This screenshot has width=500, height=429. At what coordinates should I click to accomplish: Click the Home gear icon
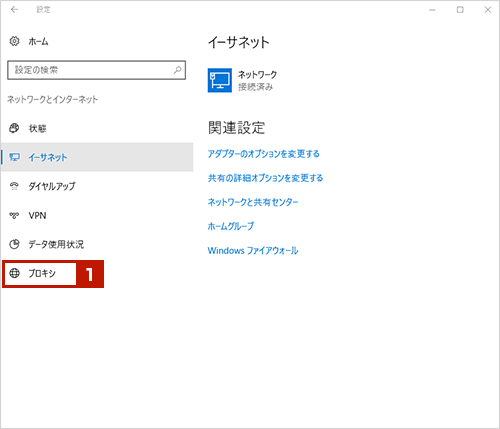(14, 41)
